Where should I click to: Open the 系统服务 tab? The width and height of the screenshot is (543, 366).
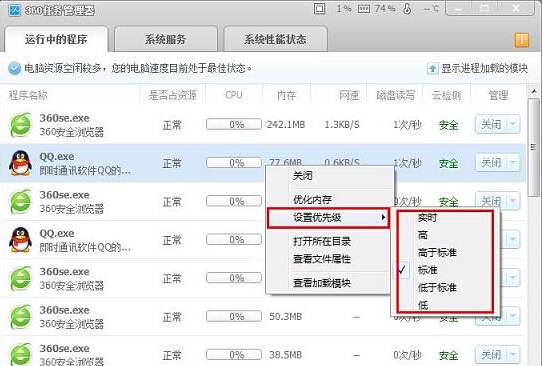(x=166, y=39)
